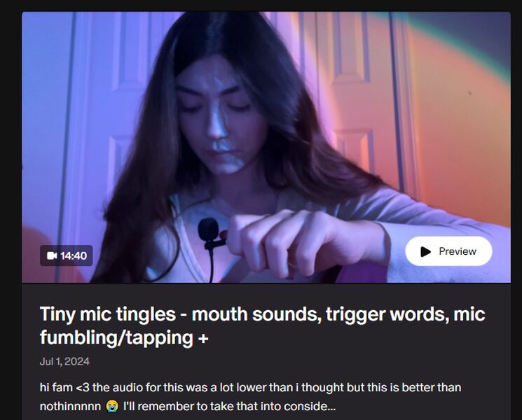Expand the truncated description at 'conside...'
Screen dimensions: 522x420
(x=315, y=407)
